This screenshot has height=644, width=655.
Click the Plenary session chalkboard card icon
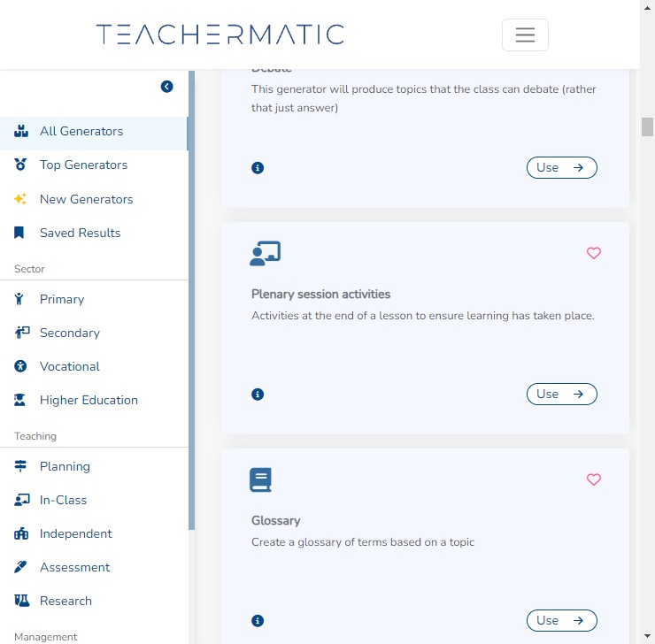pos(266,253)
